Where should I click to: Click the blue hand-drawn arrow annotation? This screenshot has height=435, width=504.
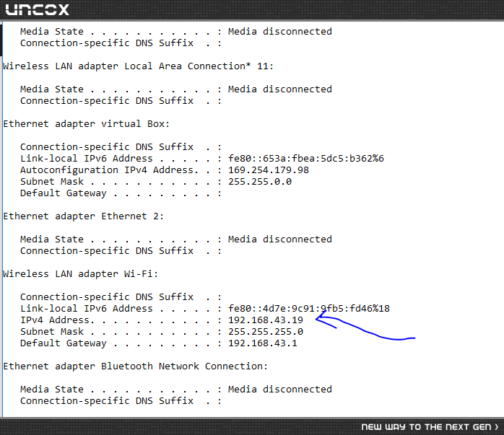pyautogui.click(x=365, y=325)
